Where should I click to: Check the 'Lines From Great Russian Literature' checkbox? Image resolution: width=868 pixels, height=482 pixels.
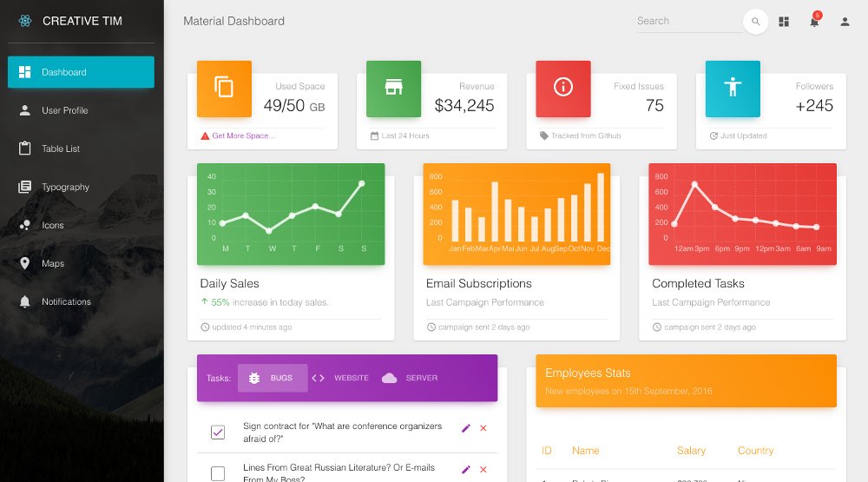[218, 473]
